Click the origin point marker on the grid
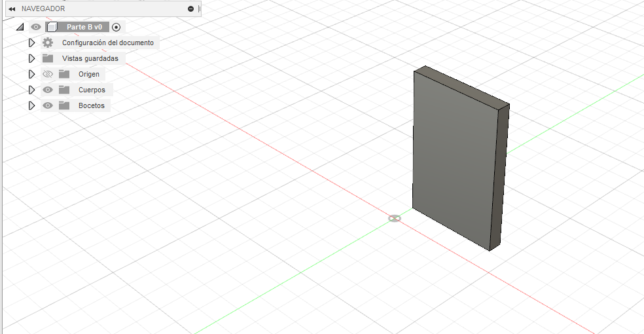The height and width of the screenshot is (334, 644). tap(394, 219)
